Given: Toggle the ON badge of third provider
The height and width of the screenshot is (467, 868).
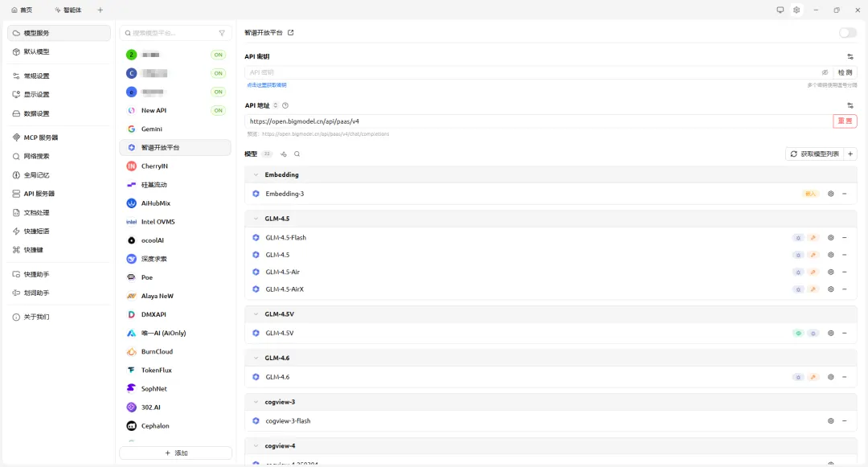Looking at the screenshot, I should pyautogui.click(x=219, y=92).
